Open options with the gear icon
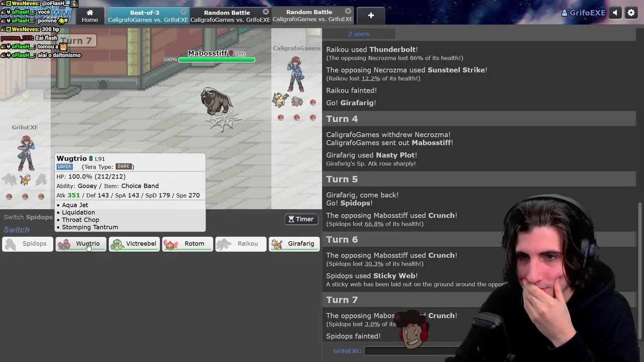 point(631,13)
